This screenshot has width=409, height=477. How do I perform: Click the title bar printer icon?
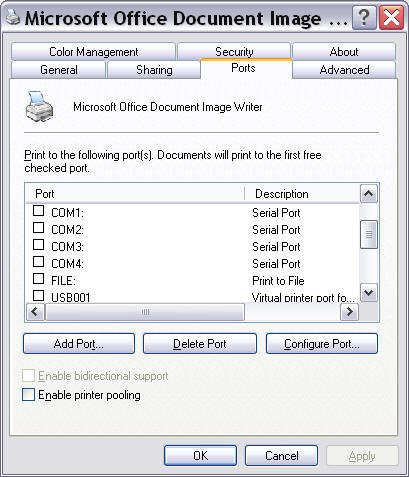point(13,17)
